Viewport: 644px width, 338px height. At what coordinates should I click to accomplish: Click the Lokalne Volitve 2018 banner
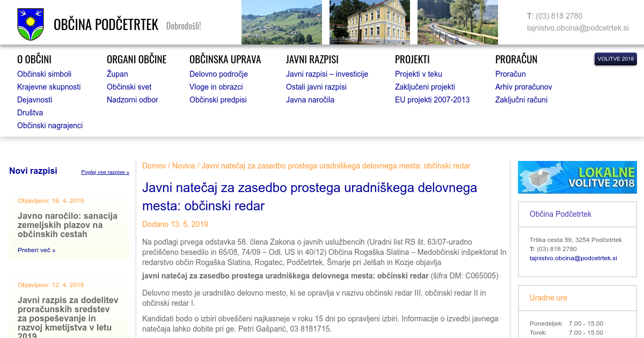coord(577,177)
